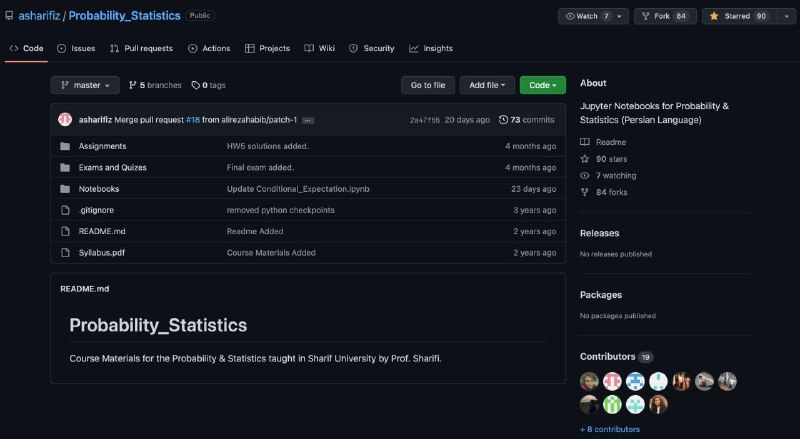Viewport: 800px width, 439px height.
Task: Open the Notebooks folder
Action: pos(99,189)
